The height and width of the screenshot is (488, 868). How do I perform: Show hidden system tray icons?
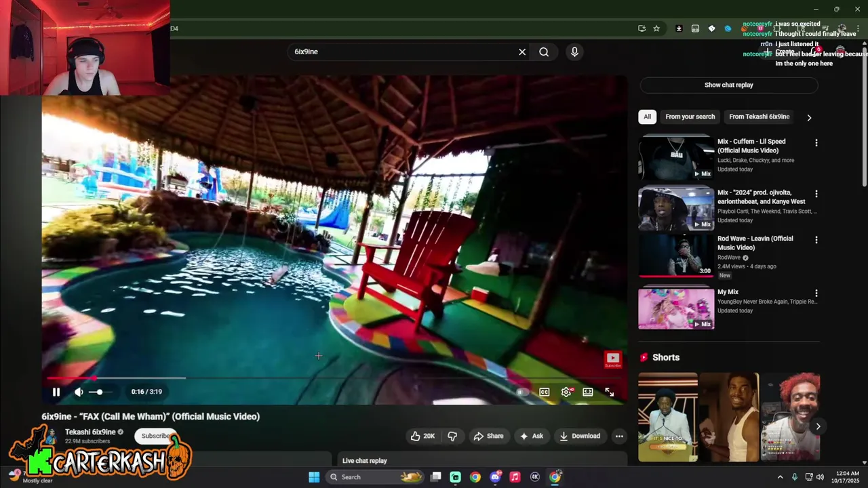780,477
